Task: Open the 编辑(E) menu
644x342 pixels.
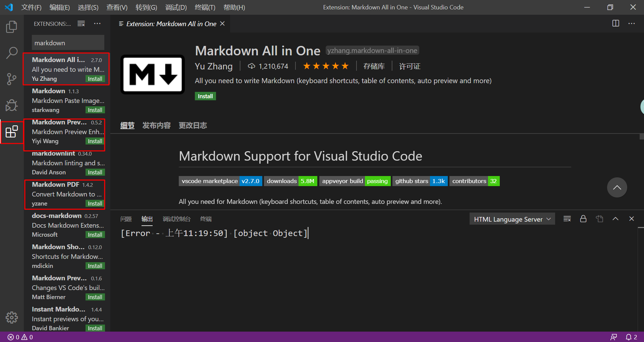Action: pyautogui.click(x=60, y=7)
